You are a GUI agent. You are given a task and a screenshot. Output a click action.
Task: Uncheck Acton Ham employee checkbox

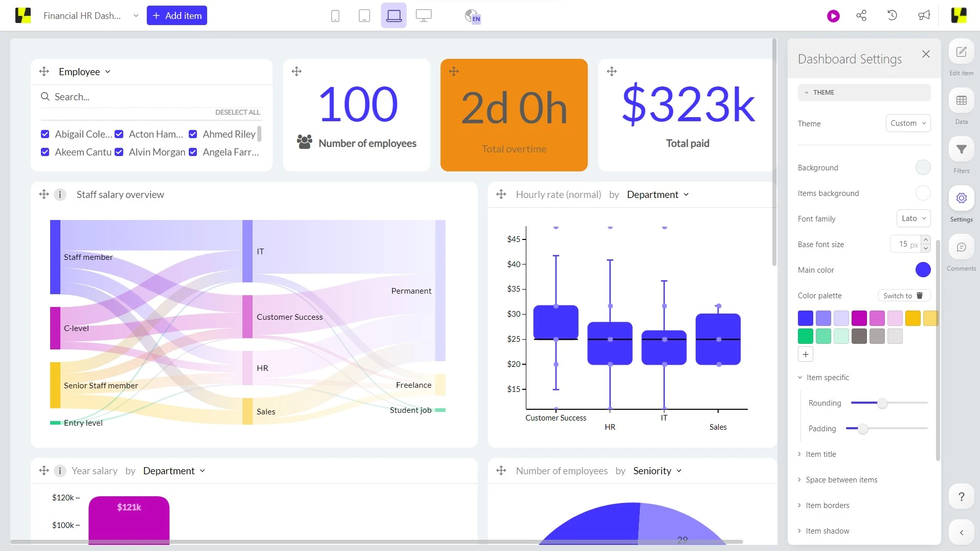[119, 134]
